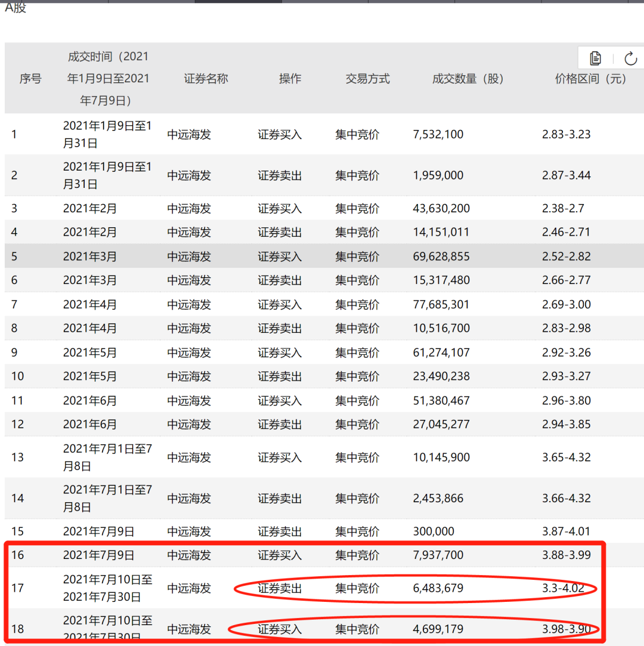
Task: Select the highlighted row 5 for 2021年3月
Action: pyautogui.click(x=322, y=256)
